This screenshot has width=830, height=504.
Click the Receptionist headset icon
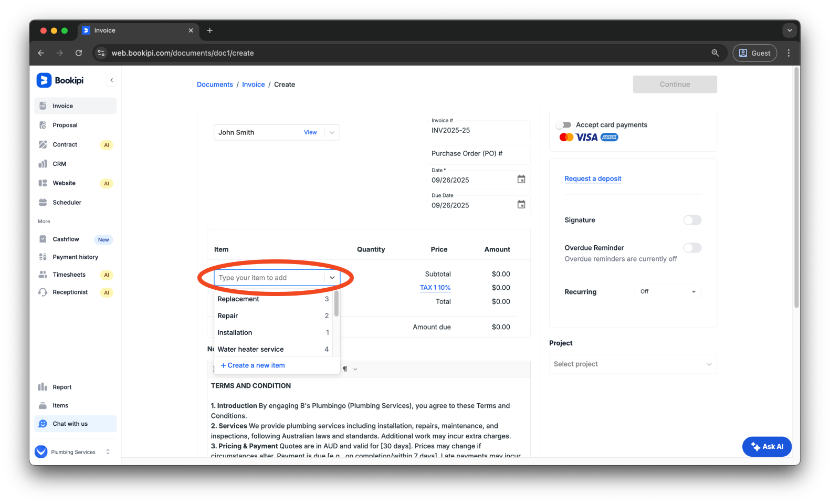pos(43,292)
